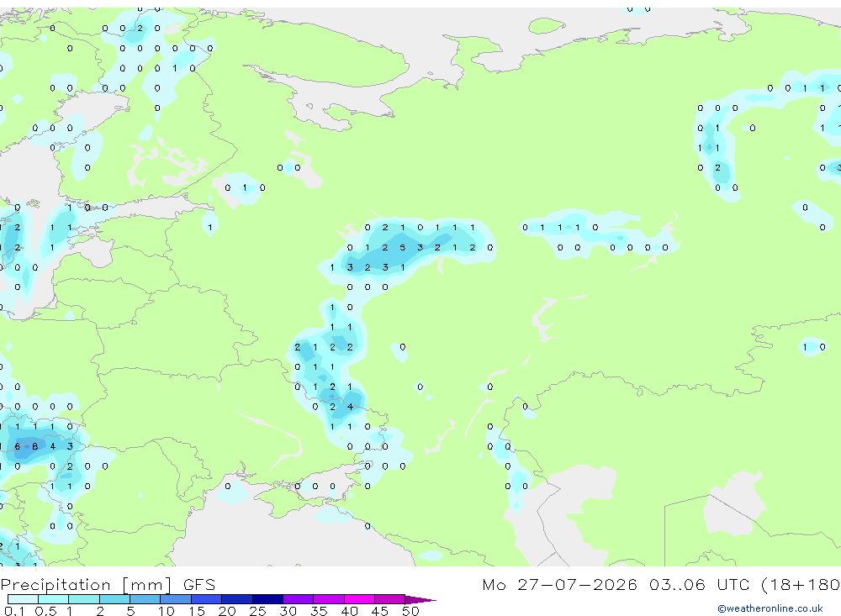
Task: Click the 0.1–0.5 mm lightest cyan legend swatch
Action: (23, 599)
